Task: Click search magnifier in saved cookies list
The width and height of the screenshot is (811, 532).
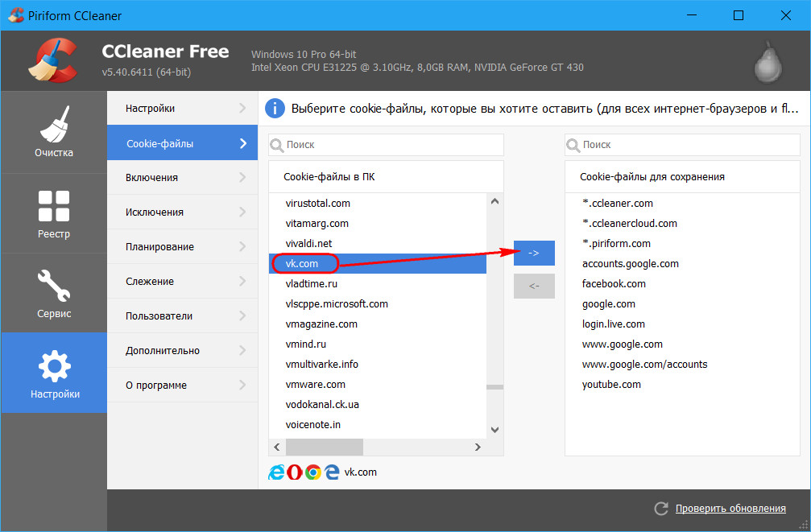Action: tap(573, 146)
